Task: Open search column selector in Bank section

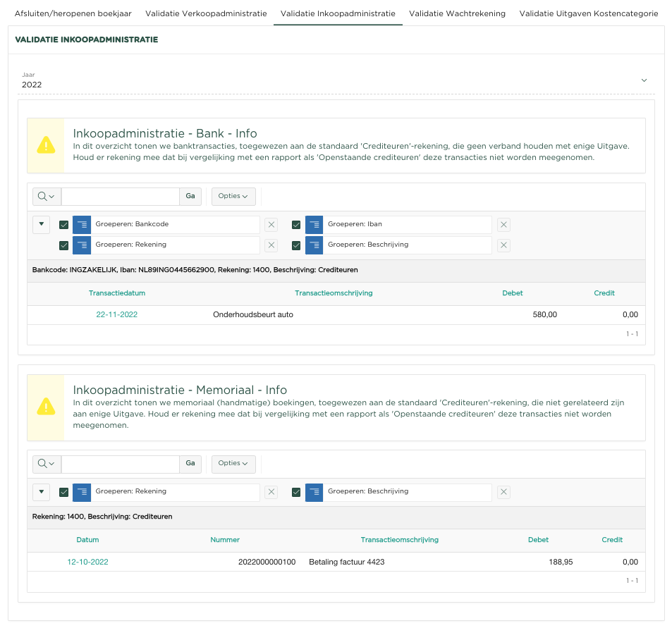Action: 47,197
